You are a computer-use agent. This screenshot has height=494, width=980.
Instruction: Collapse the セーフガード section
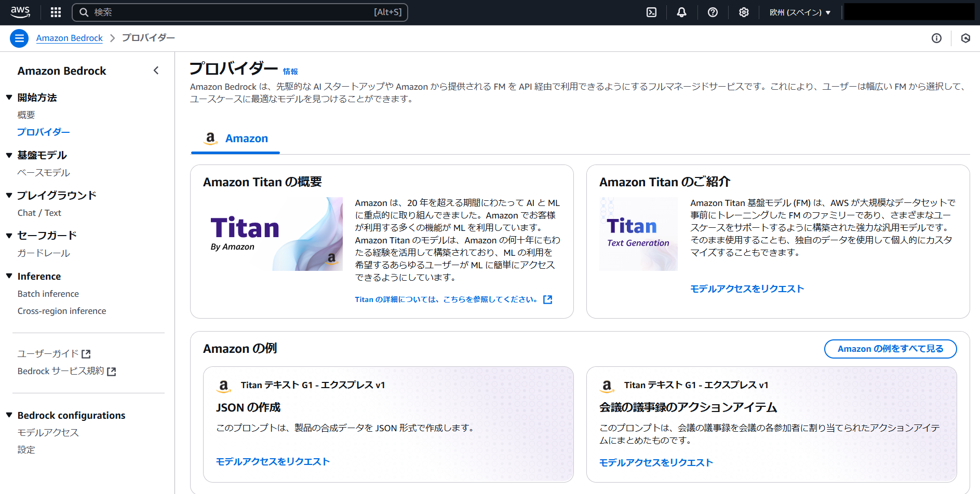click(x=9, y=235)
